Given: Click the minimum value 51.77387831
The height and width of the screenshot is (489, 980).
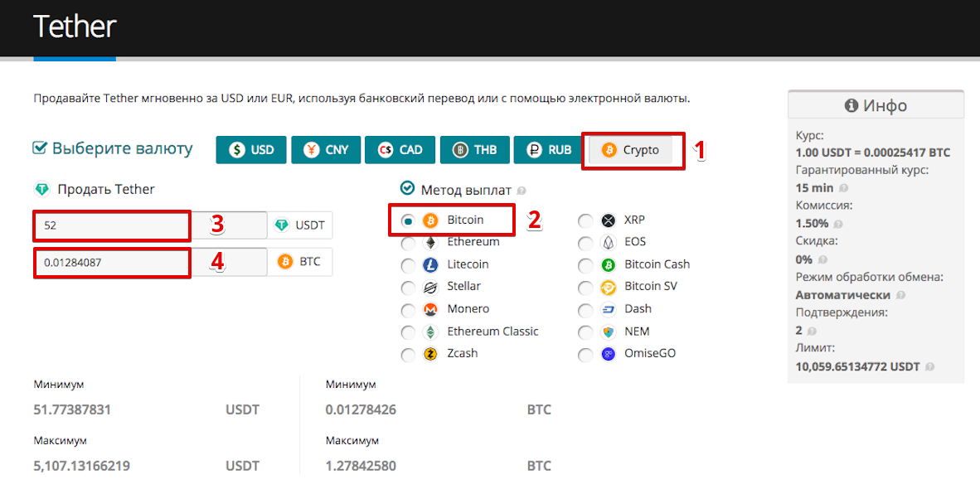Looking at the screenshot, I should pos(72,410).
